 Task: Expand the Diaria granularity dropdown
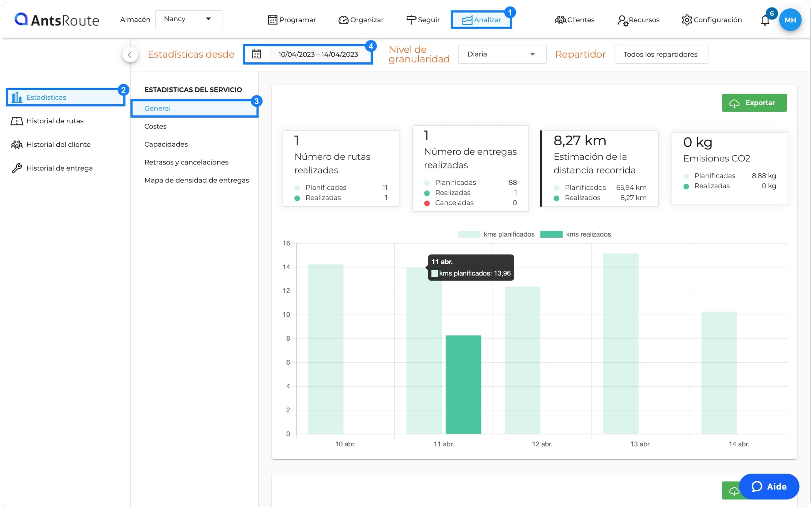click(502, 54)
